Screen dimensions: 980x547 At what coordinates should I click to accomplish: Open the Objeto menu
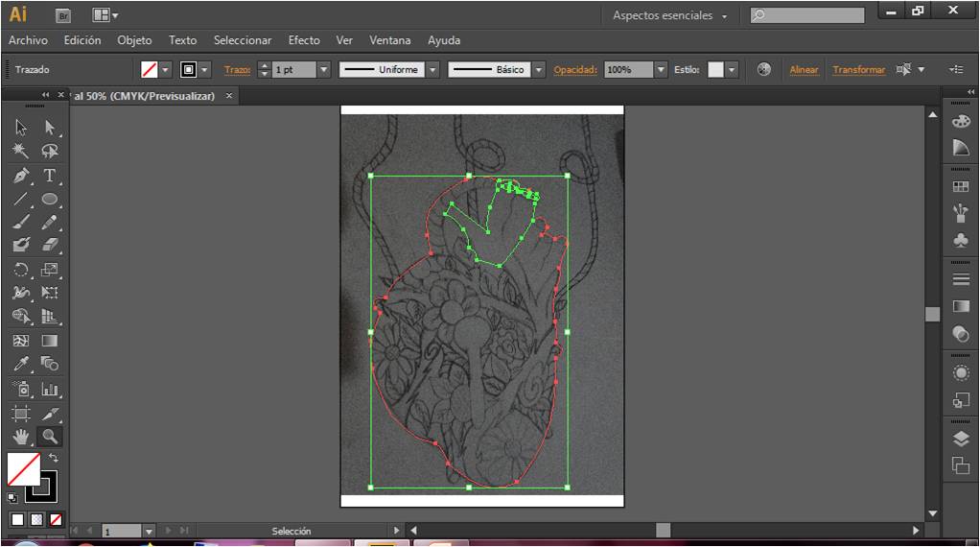(134, 40)
